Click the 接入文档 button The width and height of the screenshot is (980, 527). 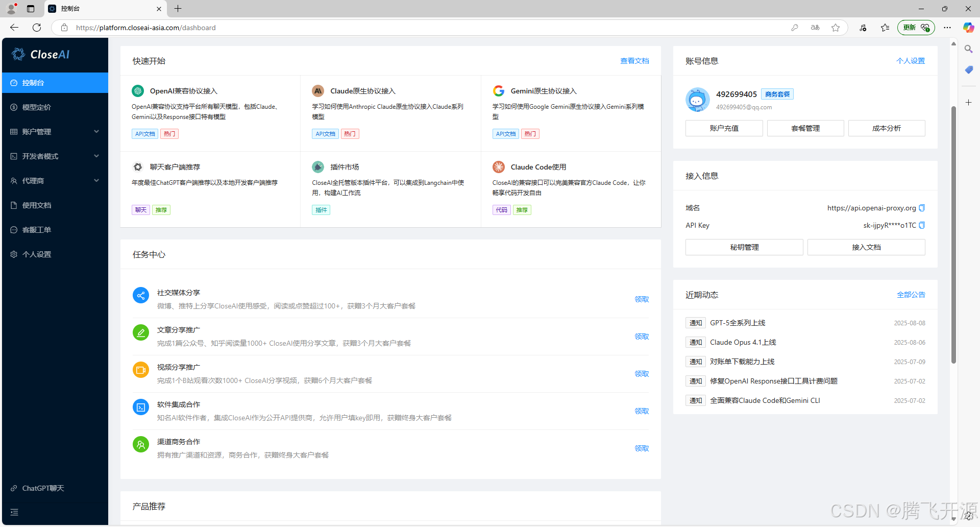point(866,247)
